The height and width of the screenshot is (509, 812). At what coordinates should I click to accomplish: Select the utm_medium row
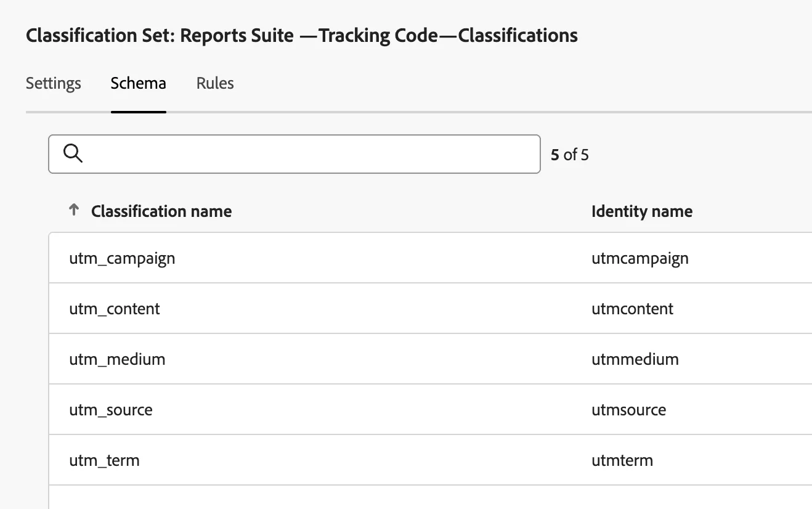click(x=117, y=359)
